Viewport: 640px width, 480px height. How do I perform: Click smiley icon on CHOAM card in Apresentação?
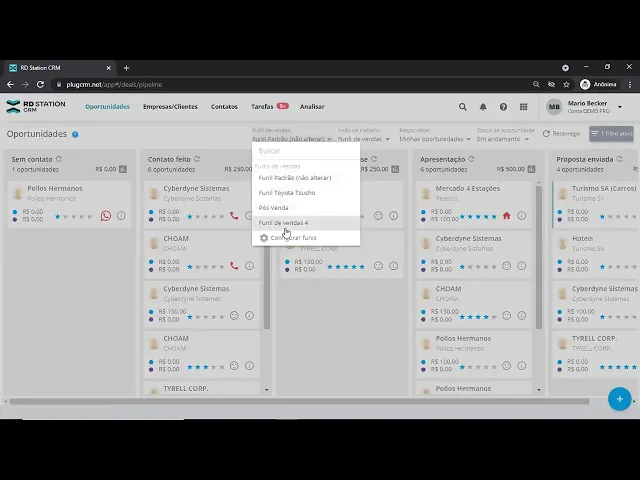tap(507, 316)
